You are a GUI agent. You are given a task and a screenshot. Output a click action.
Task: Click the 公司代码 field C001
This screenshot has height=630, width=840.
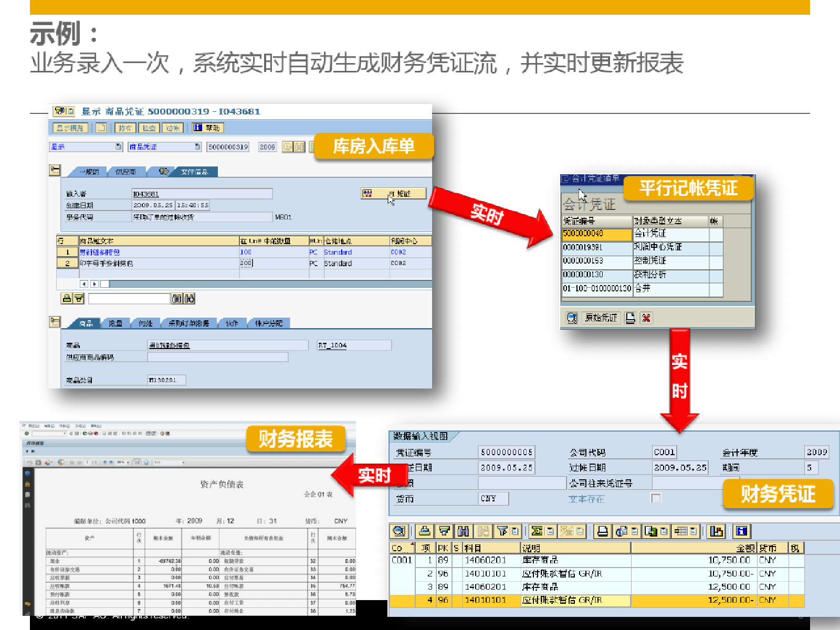[665, 452]
